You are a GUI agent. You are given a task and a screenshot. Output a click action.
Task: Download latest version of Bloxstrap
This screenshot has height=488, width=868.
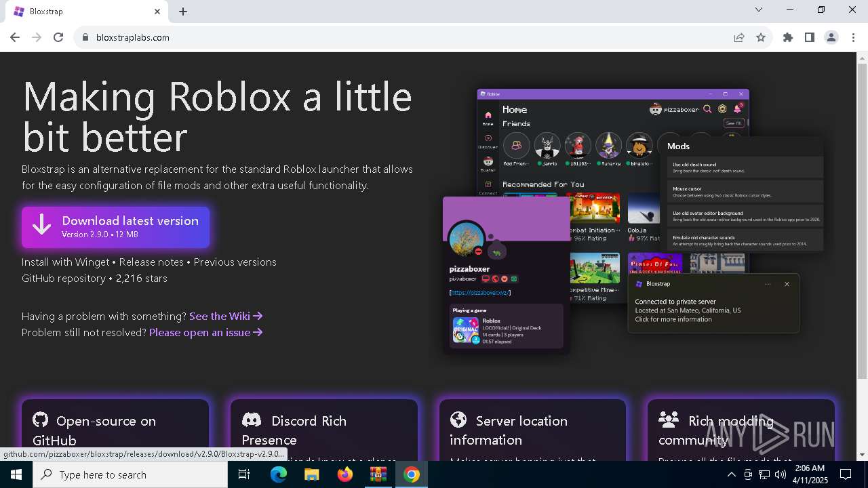[115, 227]
